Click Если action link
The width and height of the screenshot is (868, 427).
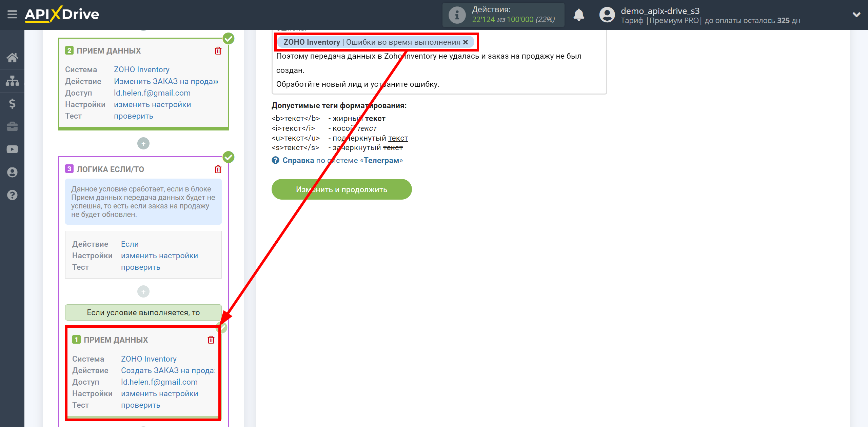(x=130, y=244)
